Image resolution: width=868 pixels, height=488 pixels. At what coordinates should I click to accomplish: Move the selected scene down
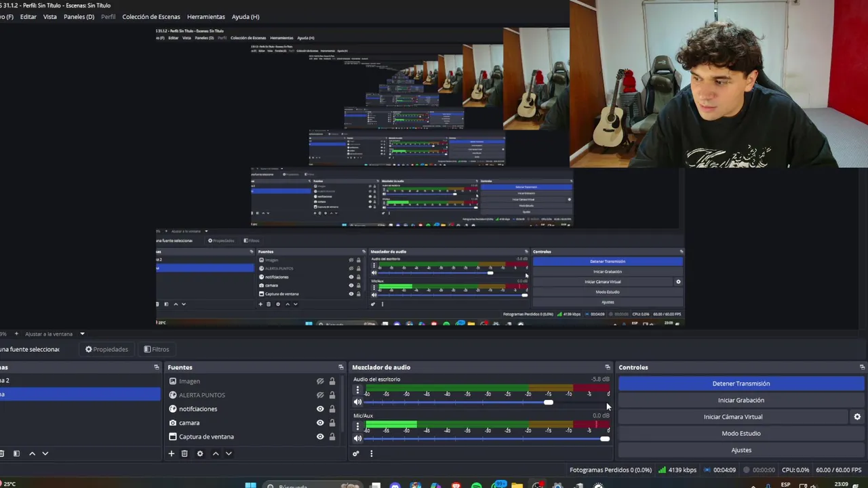[45, 453]
